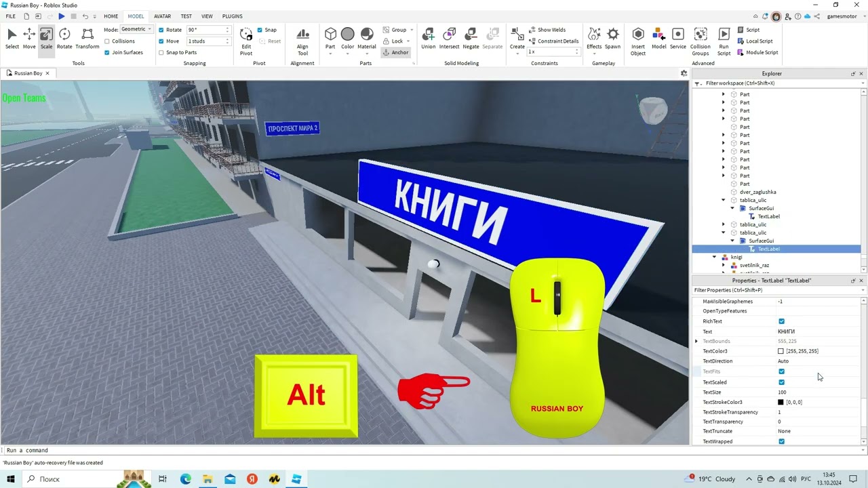Toggle the RichText property checkbox
This screenshot has width=868, height=488.
tap(781, 321)
